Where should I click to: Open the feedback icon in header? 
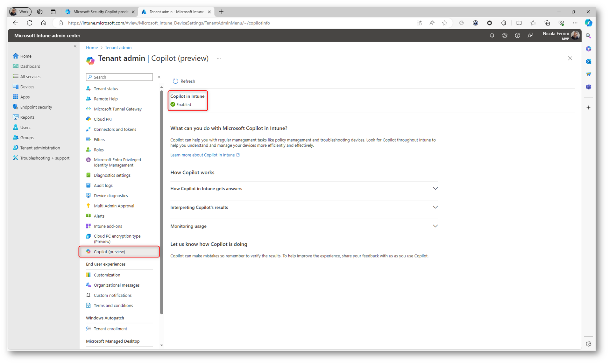tap(530, 35)
